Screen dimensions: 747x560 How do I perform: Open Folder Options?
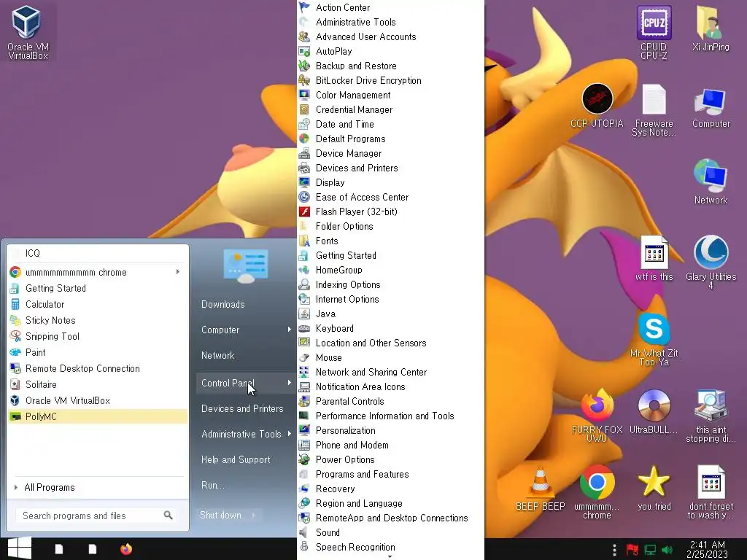coord(344,226)
